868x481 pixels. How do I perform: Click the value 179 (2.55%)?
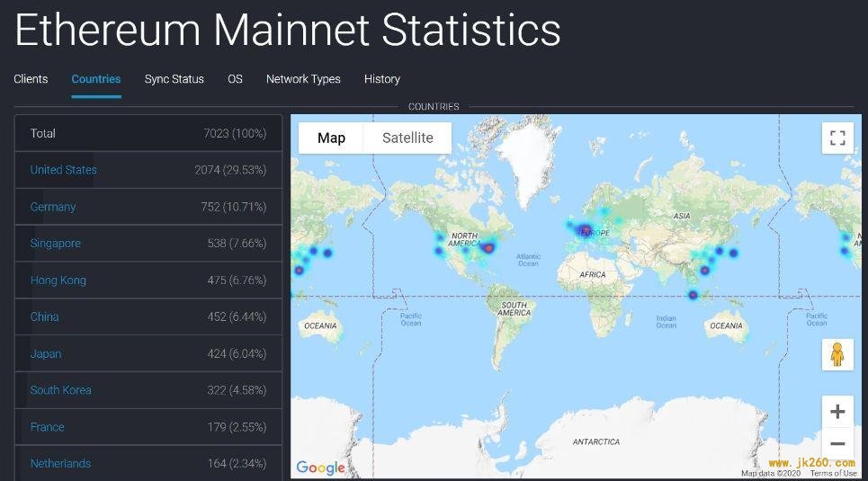[237, 427]
